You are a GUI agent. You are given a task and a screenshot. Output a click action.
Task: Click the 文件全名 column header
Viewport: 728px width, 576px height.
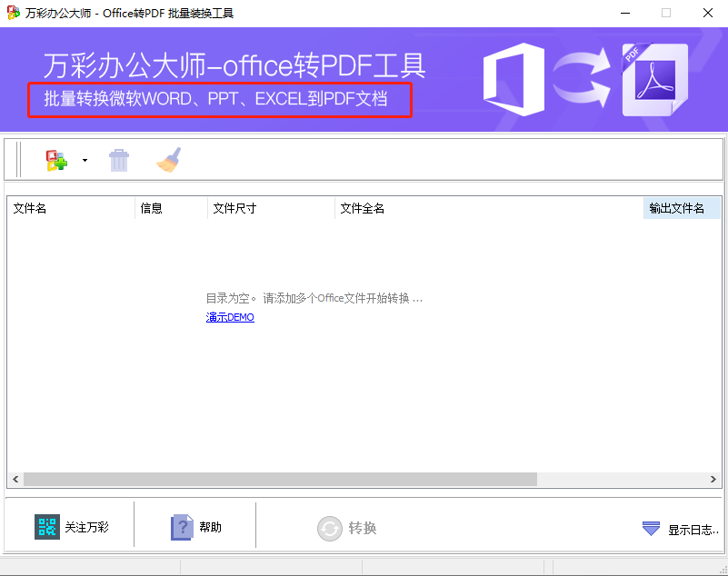click(489, 208)
